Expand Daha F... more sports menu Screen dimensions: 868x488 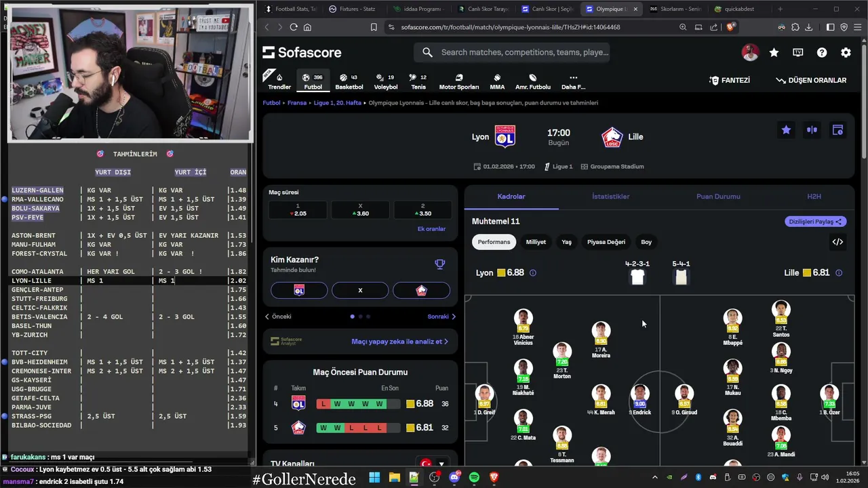pos(573,81)
